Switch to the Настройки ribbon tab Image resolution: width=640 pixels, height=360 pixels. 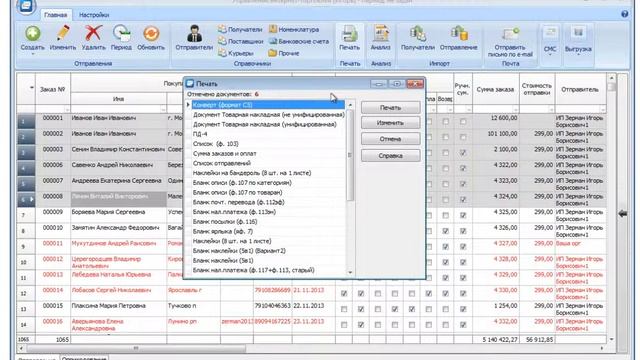tap(94, 15)
